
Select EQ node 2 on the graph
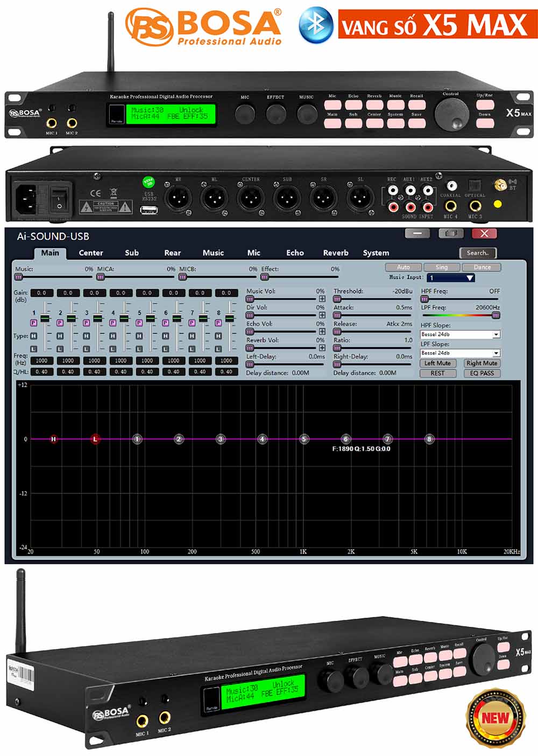pos(179,439)
